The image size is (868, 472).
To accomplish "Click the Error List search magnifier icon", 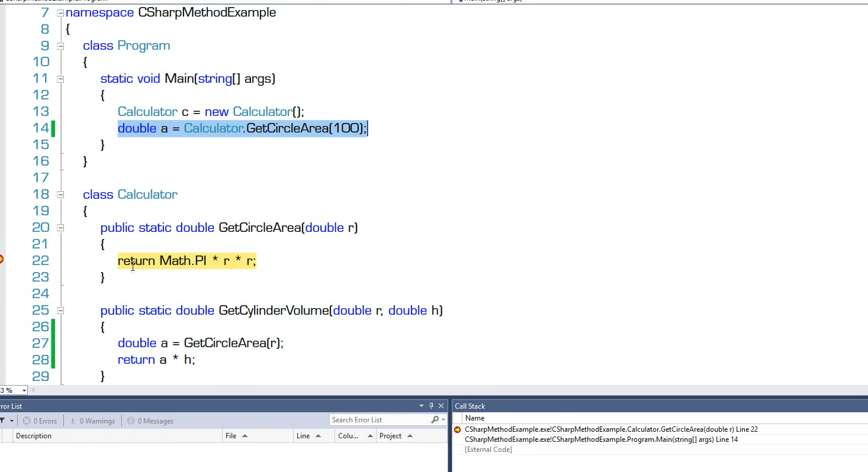I will pos(435,420).
